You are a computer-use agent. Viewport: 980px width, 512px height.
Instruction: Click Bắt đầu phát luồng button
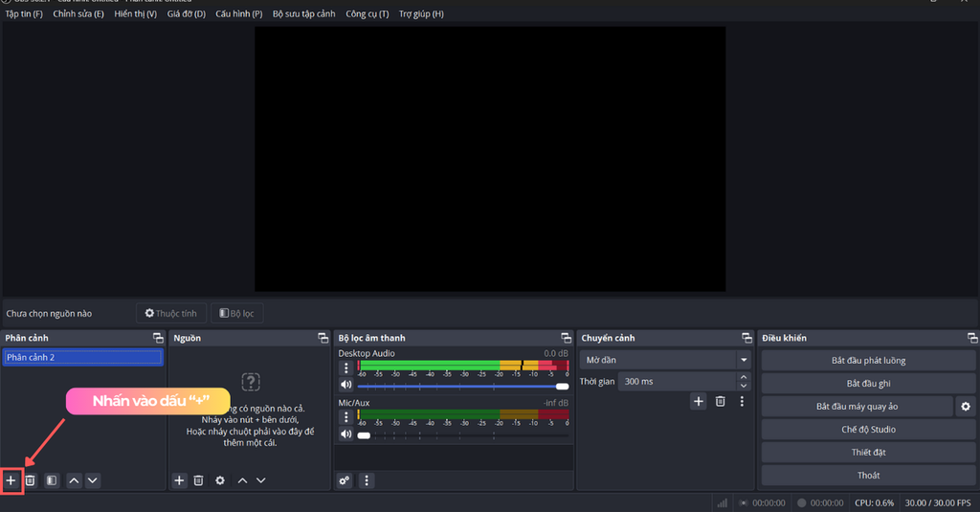pos(868,361)
